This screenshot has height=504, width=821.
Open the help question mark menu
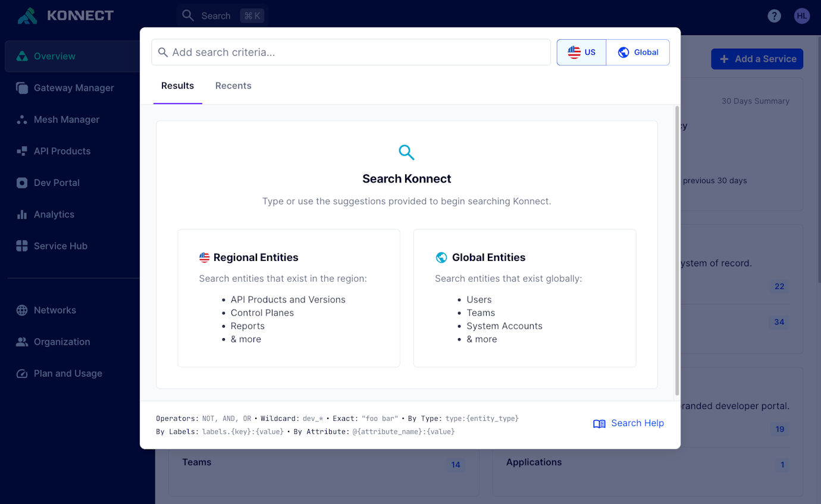click(774, 15)
